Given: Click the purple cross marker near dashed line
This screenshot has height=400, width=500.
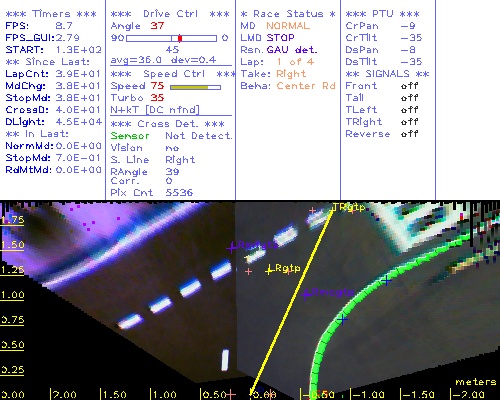Looking at the screenshot, I should 231,248.
